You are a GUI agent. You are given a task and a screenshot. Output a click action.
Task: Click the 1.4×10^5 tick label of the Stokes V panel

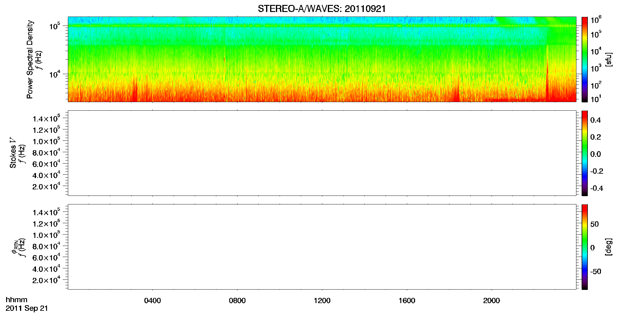pos(47,118)
